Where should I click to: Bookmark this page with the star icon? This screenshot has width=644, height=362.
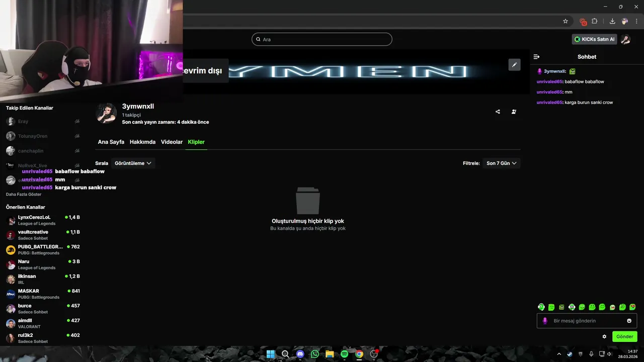[566, 21]
